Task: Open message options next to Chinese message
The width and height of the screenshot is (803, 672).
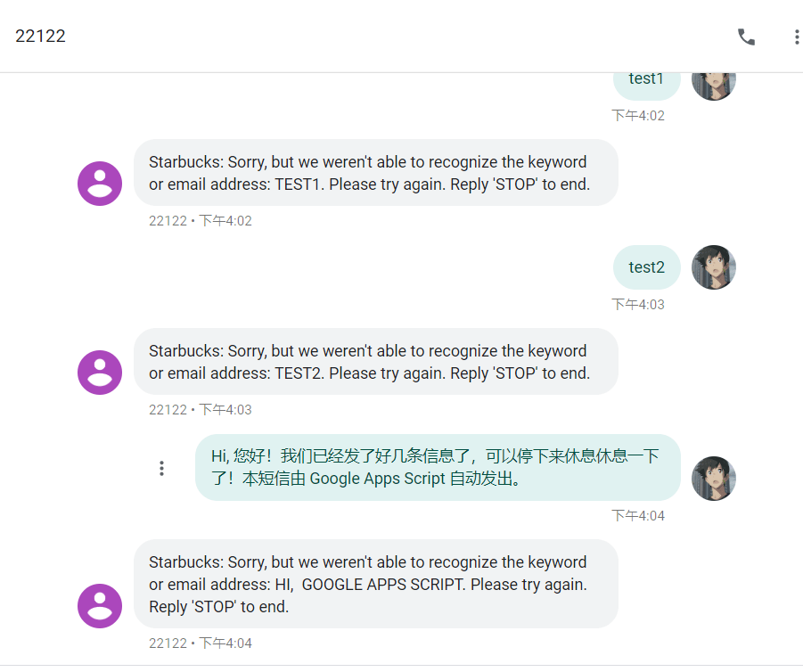Action: 161,468
